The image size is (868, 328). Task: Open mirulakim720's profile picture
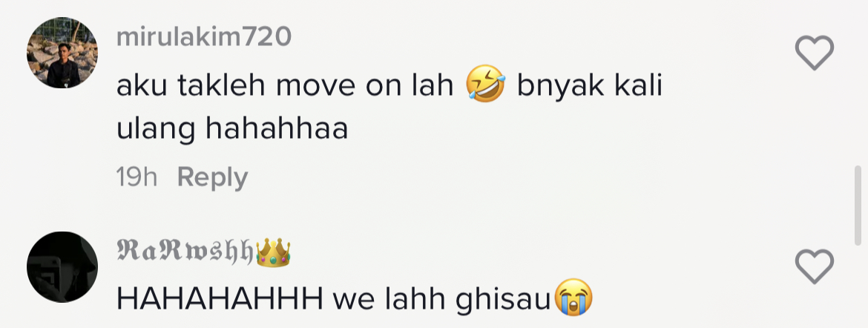tap(62, 53)
